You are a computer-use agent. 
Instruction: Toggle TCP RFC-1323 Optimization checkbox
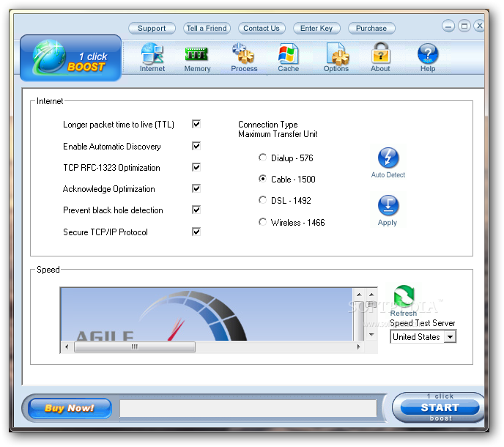coord(196,167)
